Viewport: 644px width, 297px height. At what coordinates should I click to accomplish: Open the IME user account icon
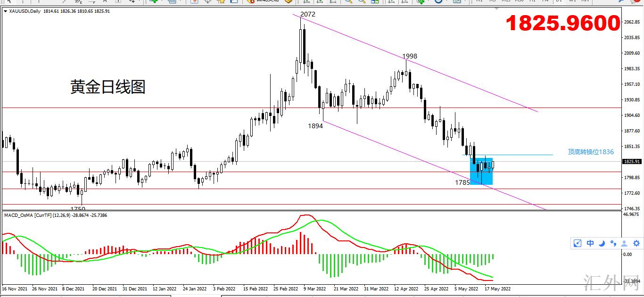[x=624, y=243]
